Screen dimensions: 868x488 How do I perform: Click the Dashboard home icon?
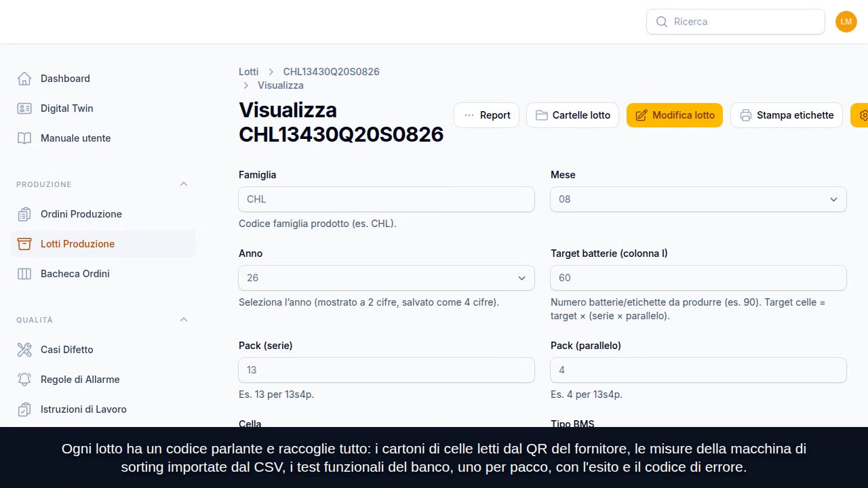[24, 79]
